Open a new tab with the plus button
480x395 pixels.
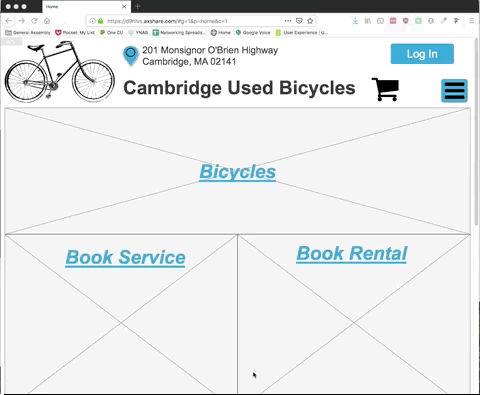point(138,6)
